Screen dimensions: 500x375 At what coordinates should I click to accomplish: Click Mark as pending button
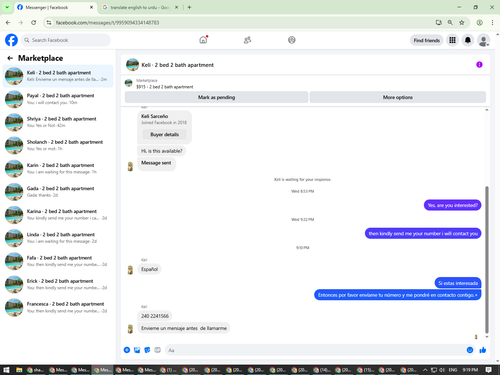pos(216,97)
